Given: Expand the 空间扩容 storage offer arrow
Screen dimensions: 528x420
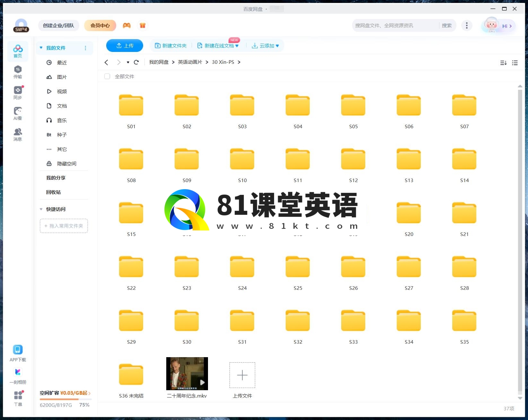Looking at the screenshot, I should coord(89,393).
